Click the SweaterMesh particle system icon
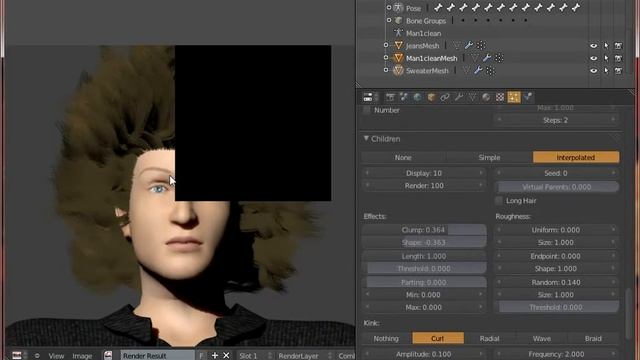 coord(490,71)
